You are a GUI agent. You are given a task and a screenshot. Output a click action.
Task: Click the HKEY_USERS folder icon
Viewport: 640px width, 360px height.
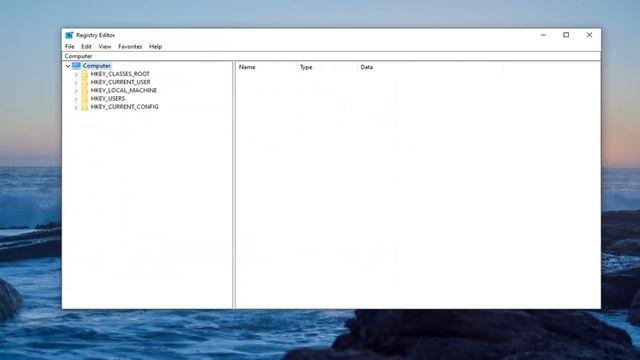pos(84,98)
